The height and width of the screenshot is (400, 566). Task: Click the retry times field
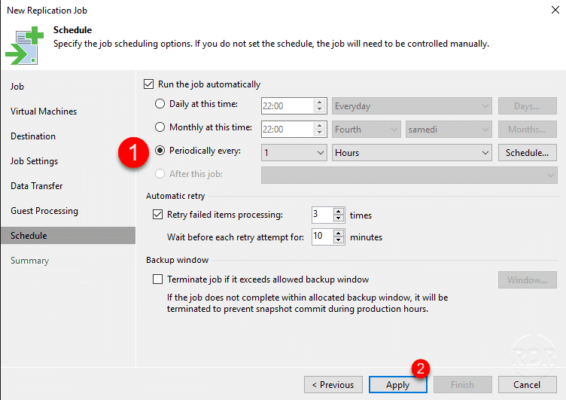(322, 215)
